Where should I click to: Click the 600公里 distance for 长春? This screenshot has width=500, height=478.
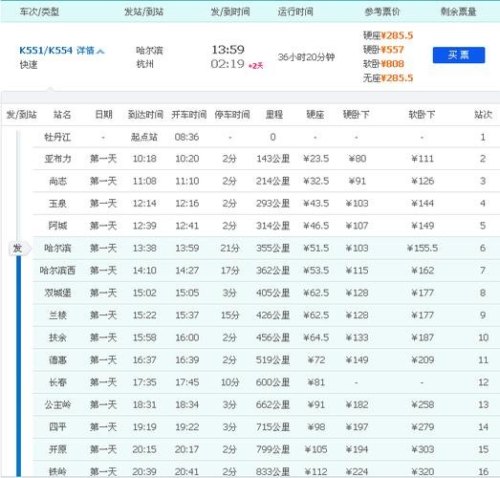tap(273, 382)
